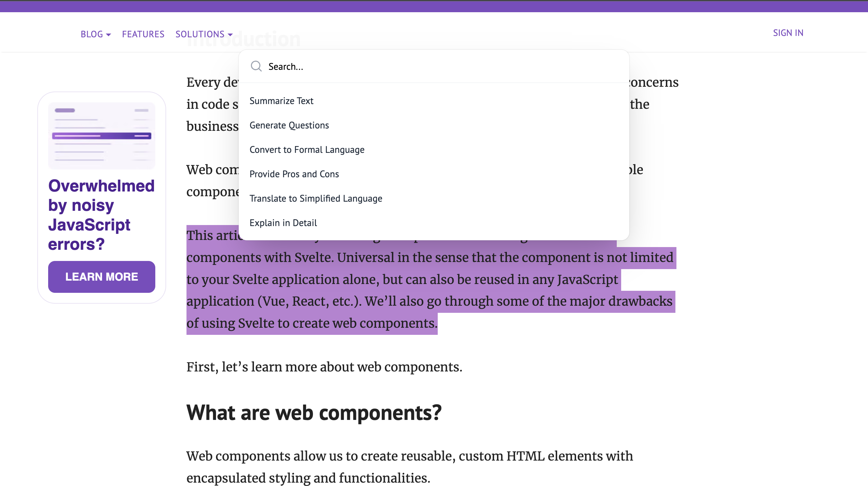Go to the FEATURES page

(143, 34)
